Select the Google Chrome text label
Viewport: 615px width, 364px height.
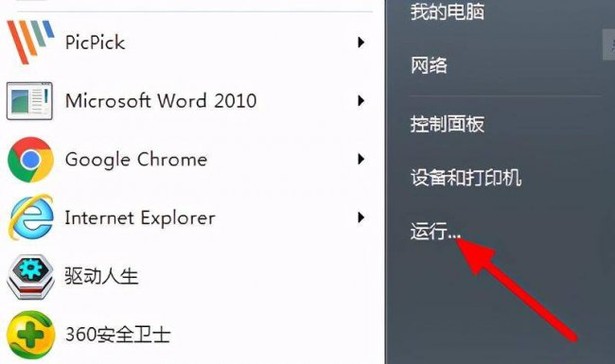tap(136, 160)
